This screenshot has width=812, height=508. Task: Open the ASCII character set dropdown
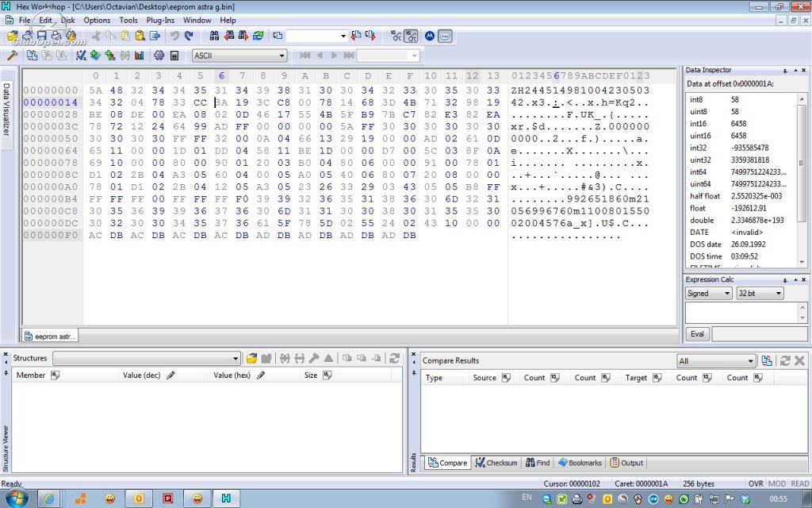pyautogui.click(x=239, y=56)
